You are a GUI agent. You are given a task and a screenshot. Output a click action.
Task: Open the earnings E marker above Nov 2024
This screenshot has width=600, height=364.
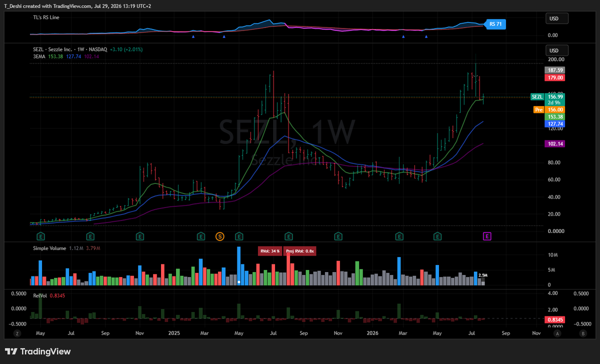pyautogui.click(x=140, y=236)
